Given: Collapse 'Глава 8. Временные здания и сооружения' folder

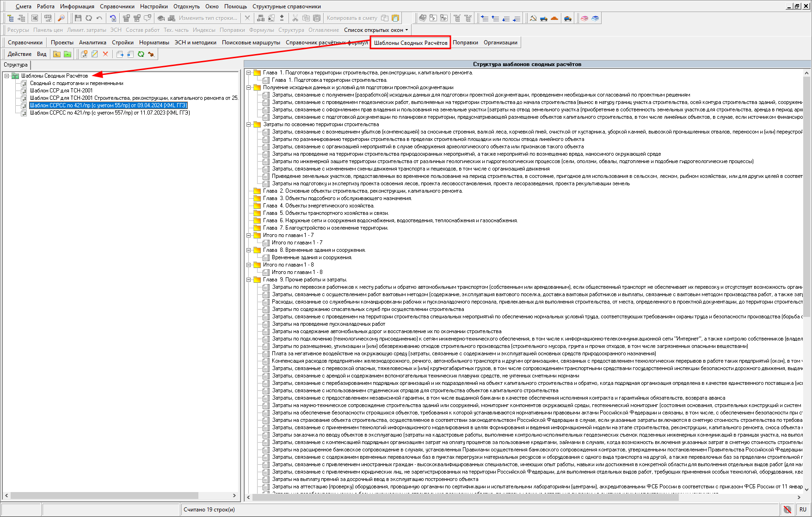Looking at the screenshot, I should [249, 250].
